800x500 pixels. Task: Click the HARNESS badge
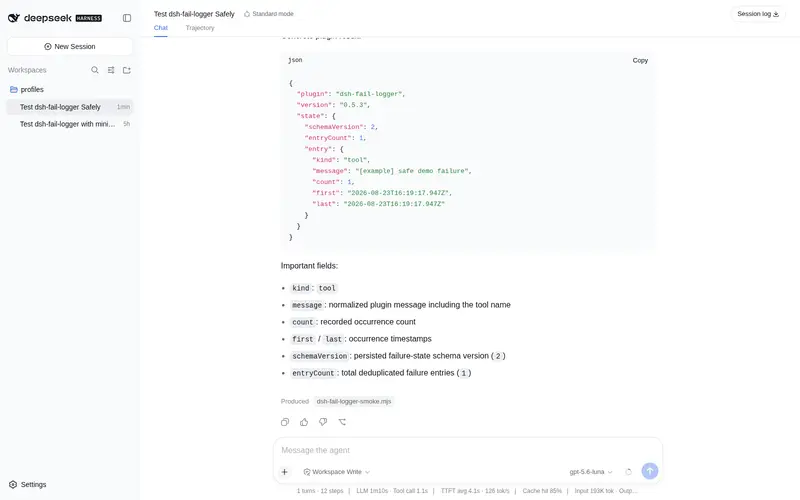point(89,18)
